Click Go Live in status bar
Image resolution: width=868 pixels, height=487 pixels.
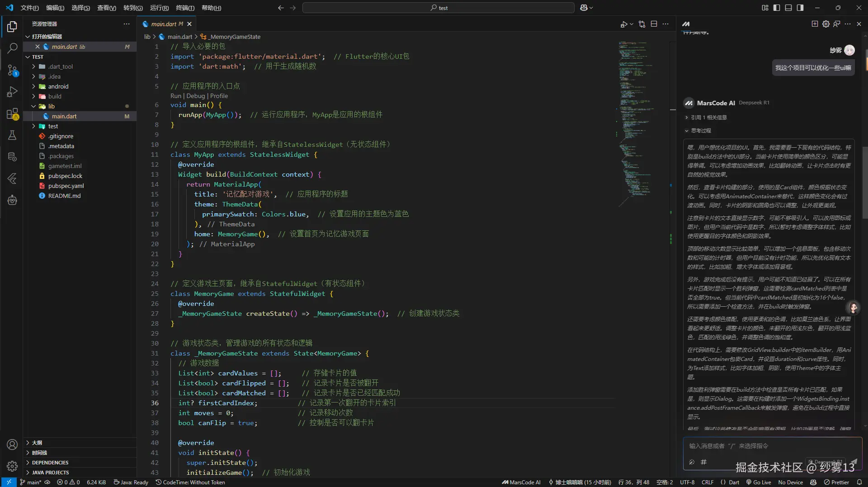[x=759, y=482]
